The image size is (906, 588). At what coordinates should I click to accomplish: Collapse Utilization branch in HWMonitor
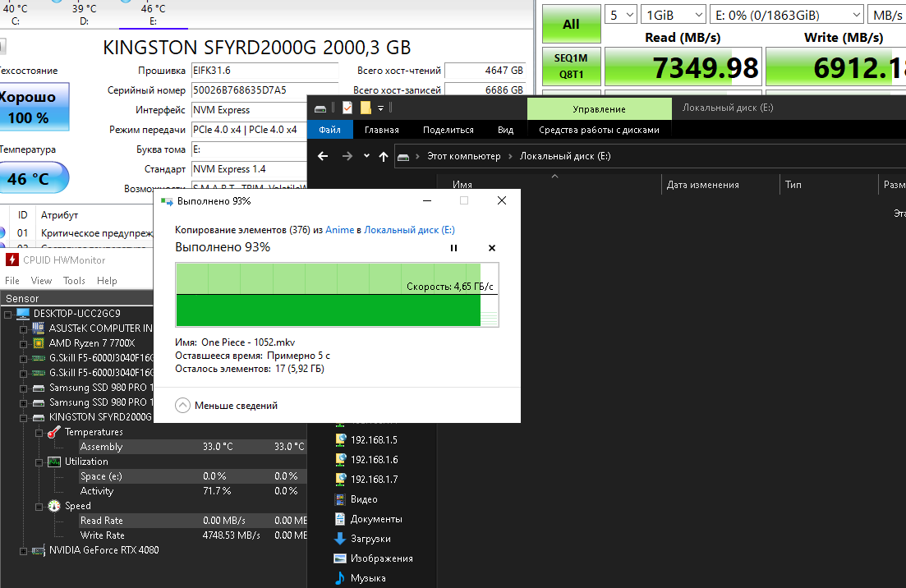point(39,462)
